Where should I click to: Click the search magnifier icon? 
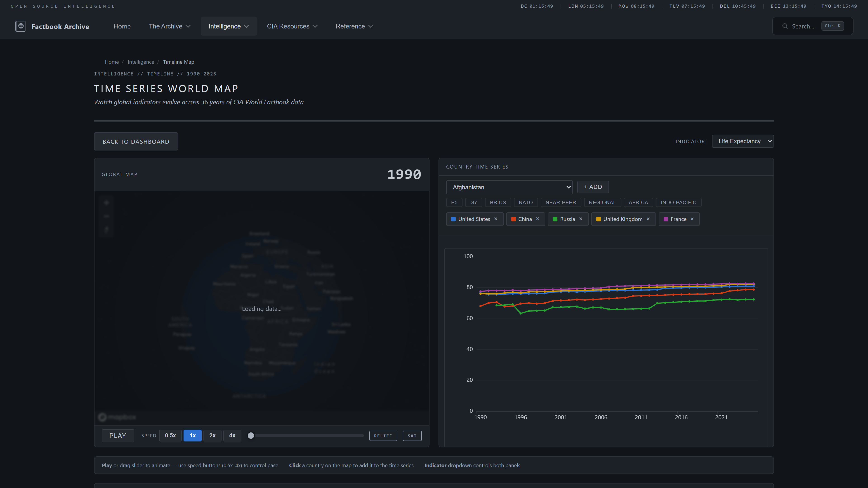point(785,26)
